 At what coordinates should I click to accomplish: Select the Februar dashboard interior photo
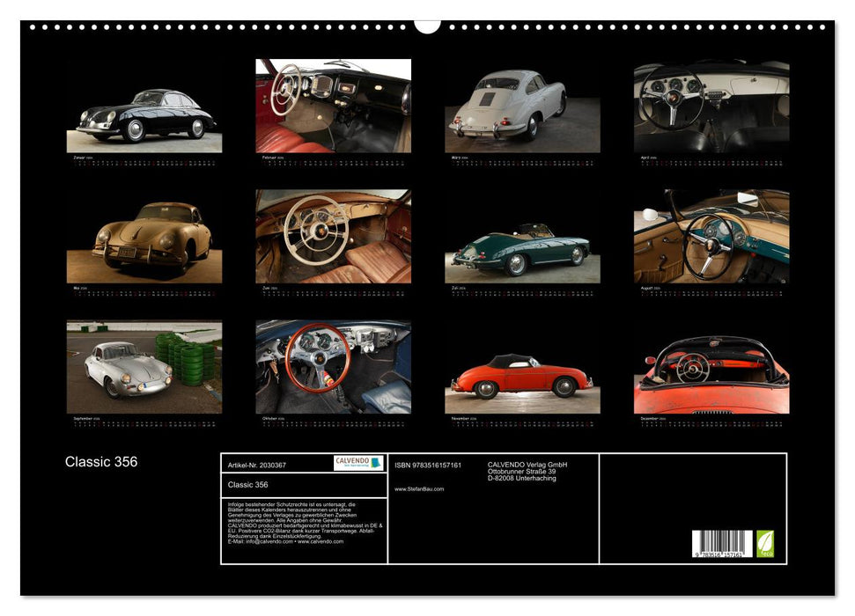330,106
